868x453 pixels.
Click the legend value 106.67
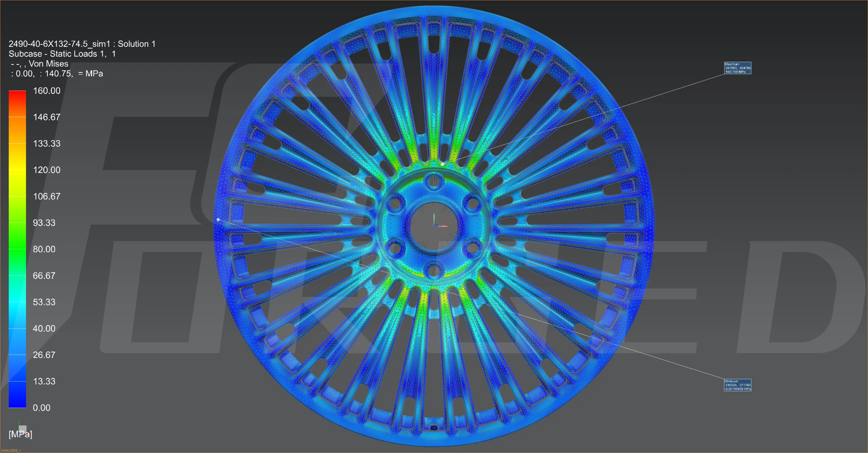coord(46,196)
